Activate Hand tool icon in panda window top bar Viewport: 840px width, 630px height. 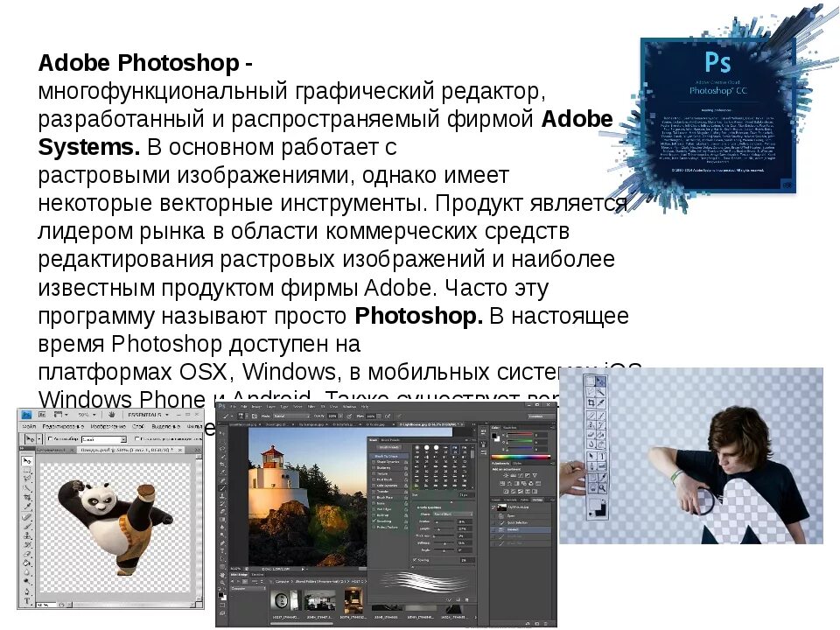pyautogui.click(x=111, y=415)
